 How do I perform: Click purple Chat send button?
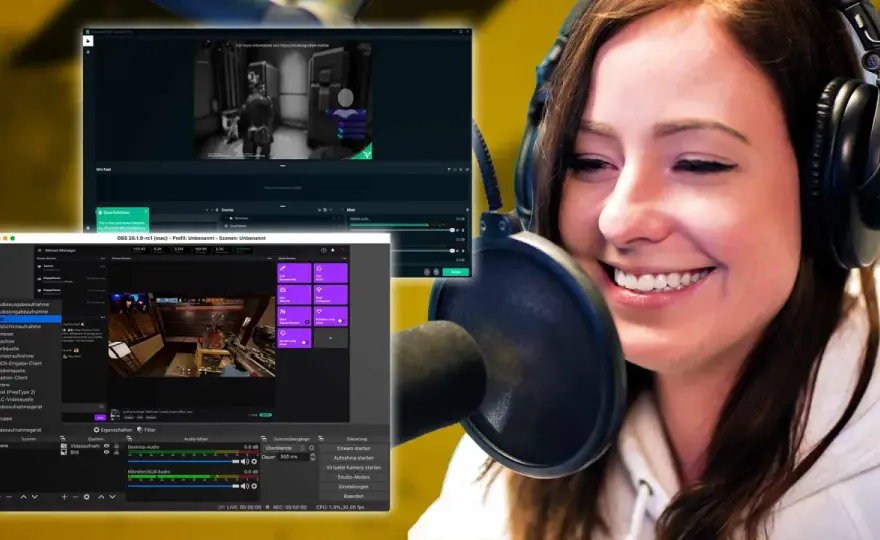tap(100, 418)
